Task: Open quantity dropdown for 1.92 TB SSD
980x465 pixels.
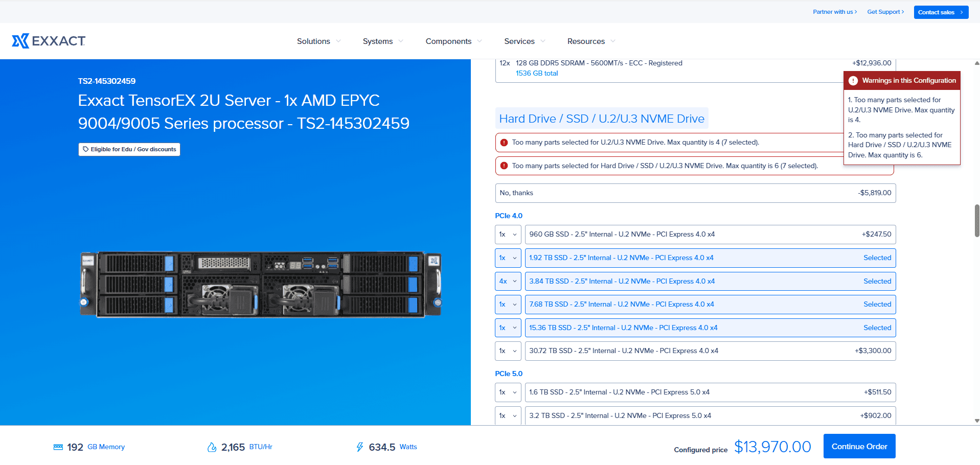Action: pyautogui.click(x=508, y=258)
